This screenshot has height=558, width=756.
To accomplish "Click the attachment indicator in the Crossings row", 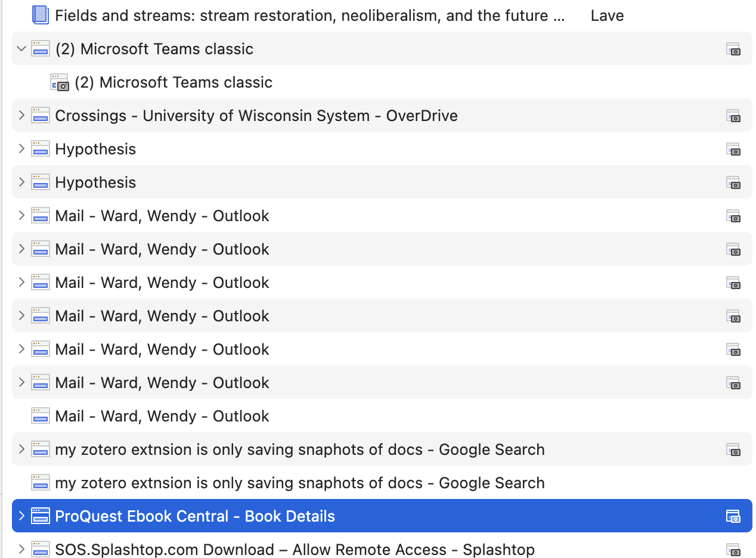I will pyautogui.click(x=733, y=116).
